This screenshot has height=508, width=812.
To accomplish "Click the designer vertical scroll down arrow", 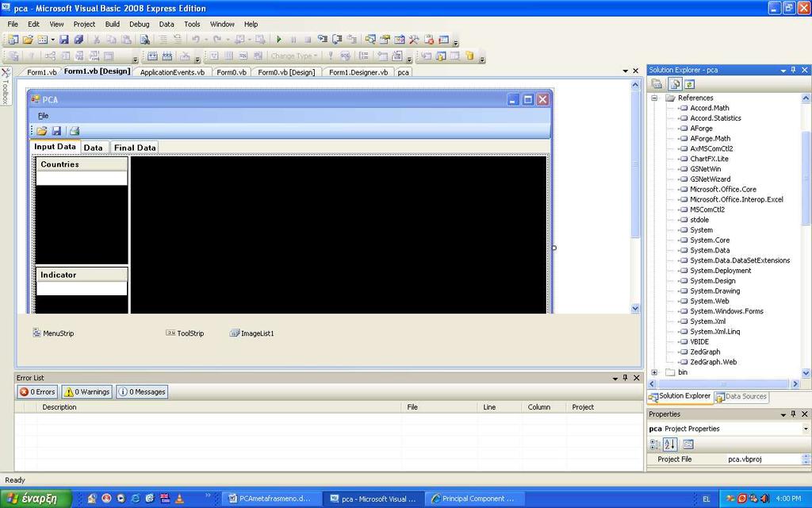I will click(635, 309).
